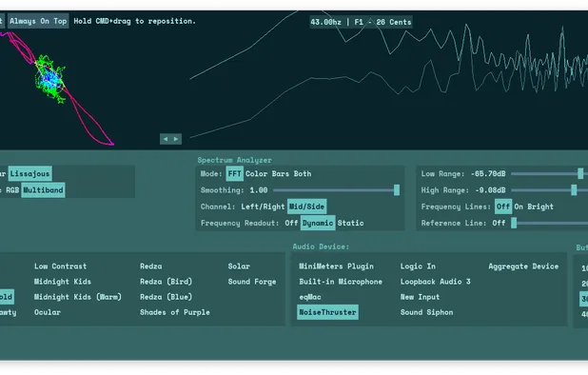Click the Smoothing 1.00 value

(x=259, y=190)
